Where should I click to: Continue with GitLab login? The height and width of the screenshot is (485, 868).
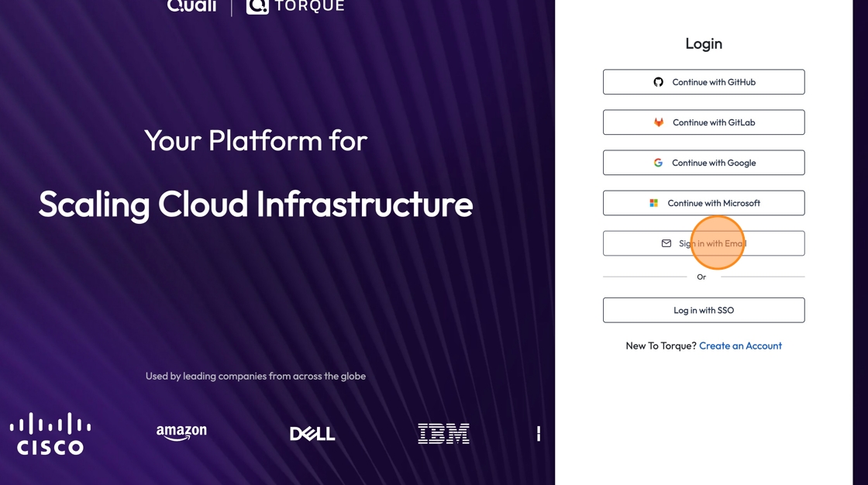pyautogui.click(x=704, y=122)
